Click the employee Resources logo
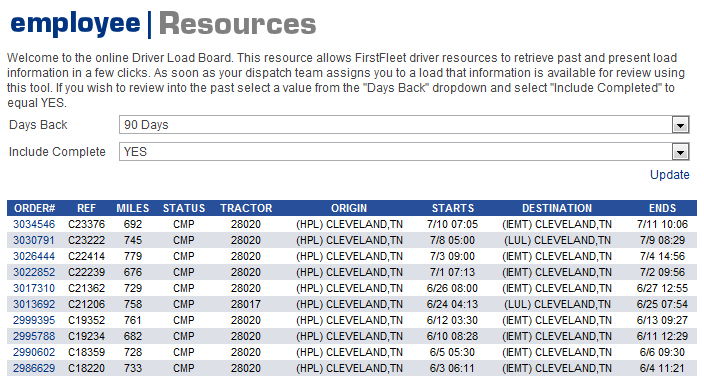This screenshot has width=704, height=390. click(x=163, y=24)
